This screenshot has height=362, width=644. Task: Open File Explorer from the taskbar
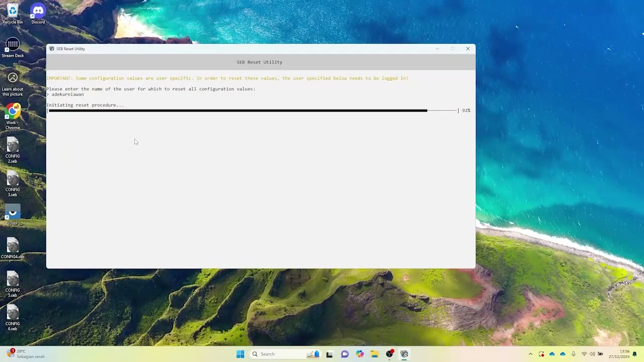coord(374,354)
